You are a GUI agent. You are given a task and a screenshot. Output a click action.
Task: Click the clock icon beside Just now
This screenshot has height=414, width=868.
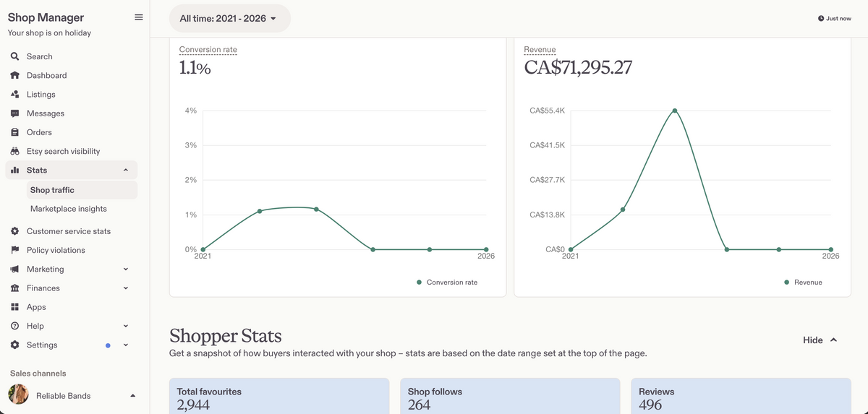click(821, 18)
